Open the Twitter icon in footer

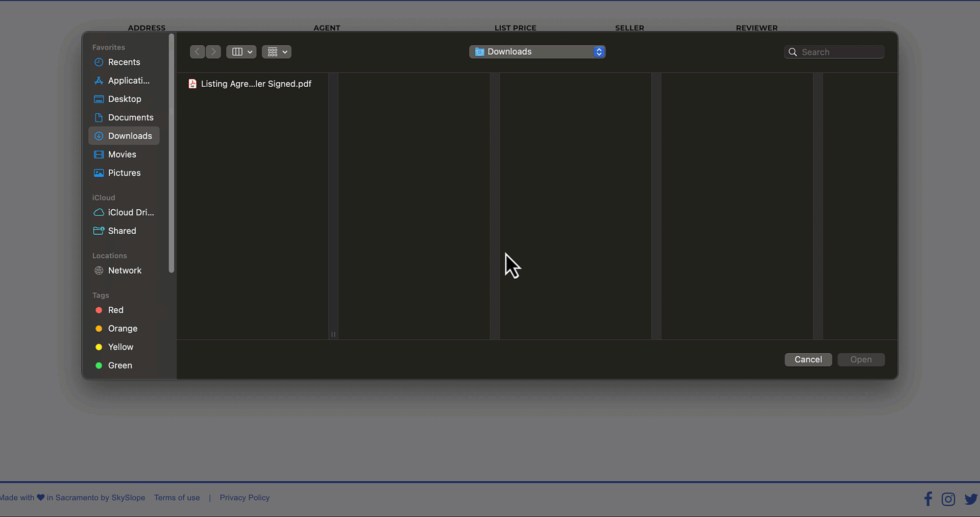971,499
